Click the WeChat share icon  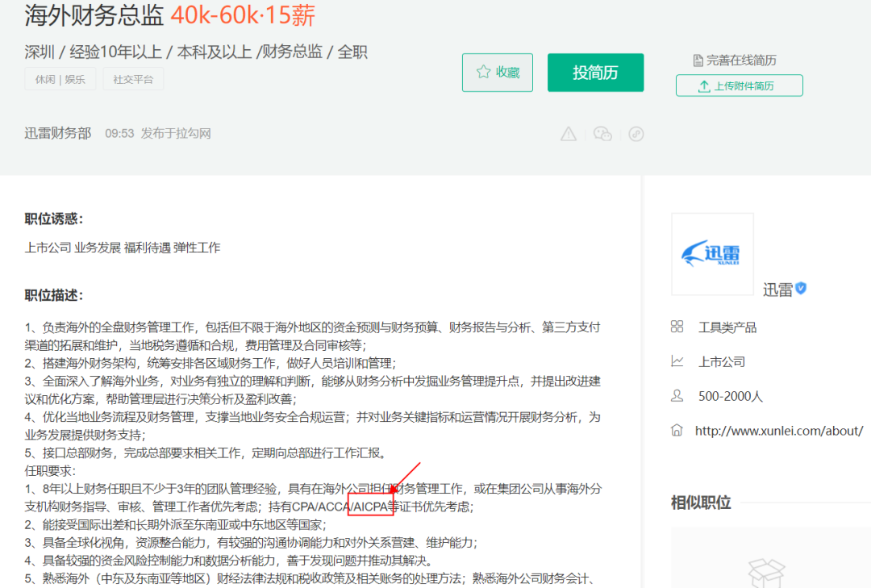coord(602,134)
